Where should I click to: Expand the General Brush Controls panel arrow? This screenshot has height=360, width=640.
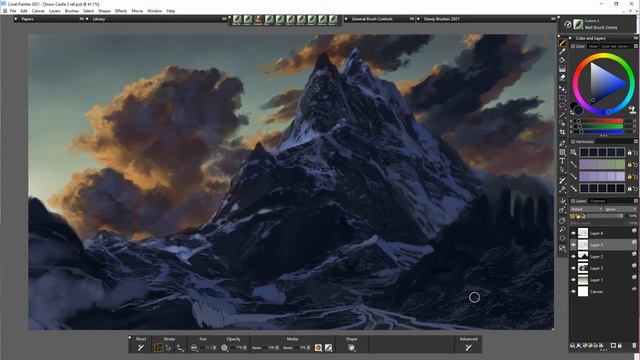[347, 19]
